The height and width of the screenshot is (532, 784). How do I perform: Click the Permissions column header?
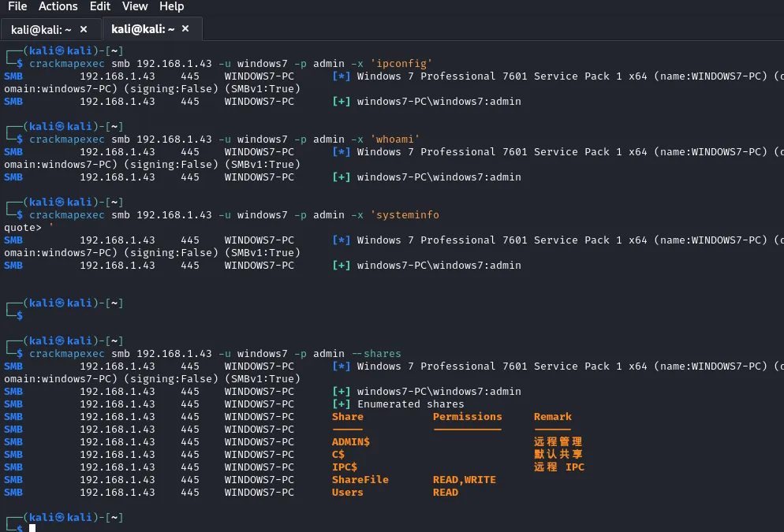(x=467, y=417)
